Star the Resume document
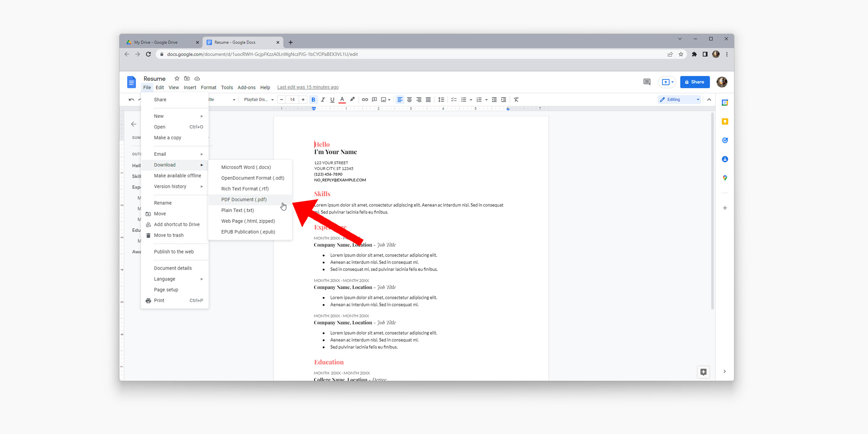The width and height of the screenshot is (868, 434). (x=177, y=79)
